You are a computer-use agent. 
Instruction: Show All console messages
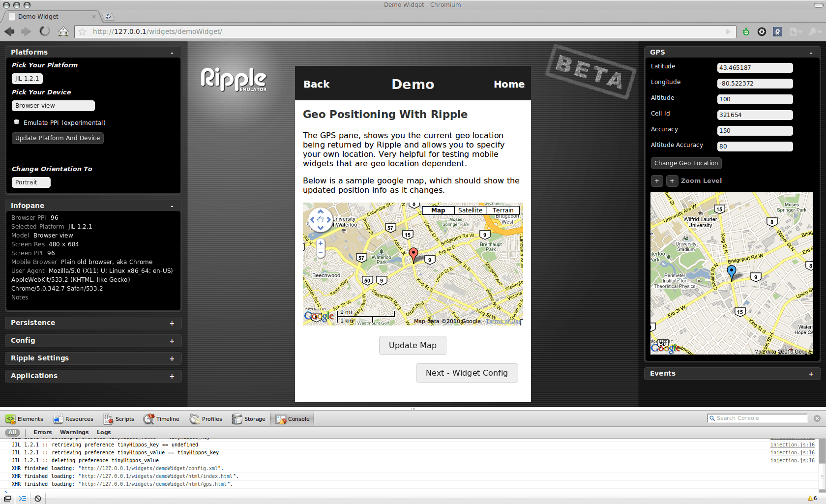12,432
